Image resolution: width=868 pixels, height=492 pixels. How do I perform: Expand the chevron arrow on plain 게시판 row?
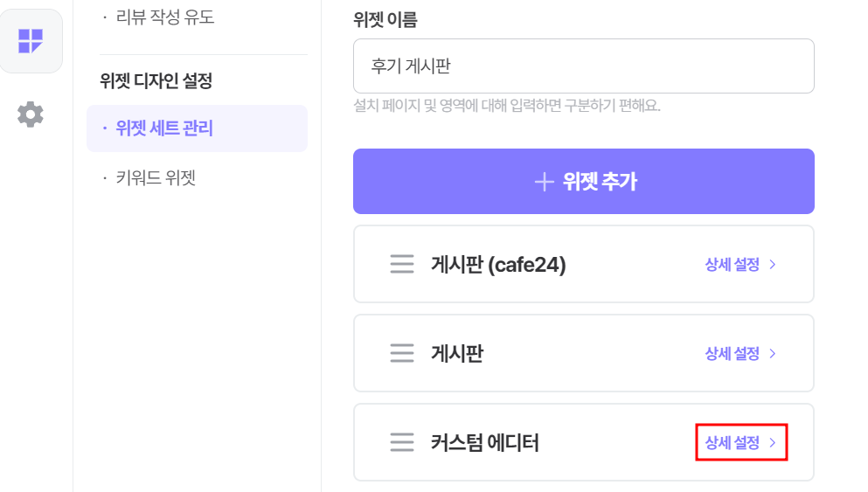(x=773, y=354)
